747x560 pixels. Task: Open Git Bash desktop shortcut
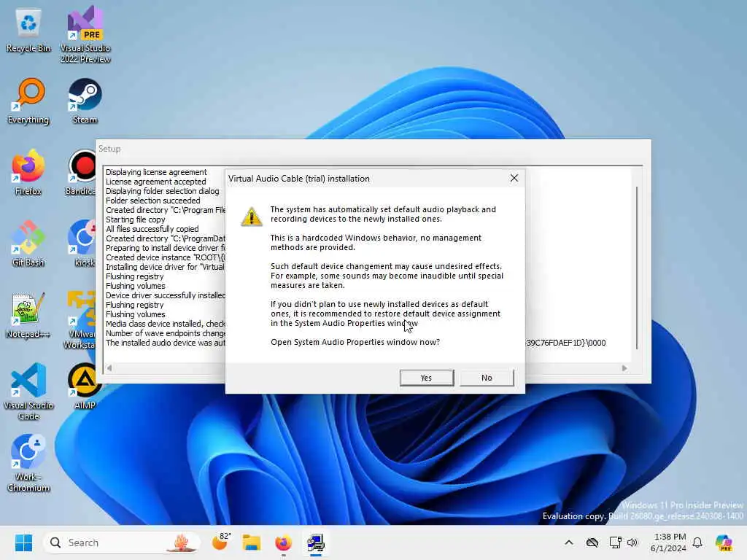pyautogui.click(x=28, y=244)
